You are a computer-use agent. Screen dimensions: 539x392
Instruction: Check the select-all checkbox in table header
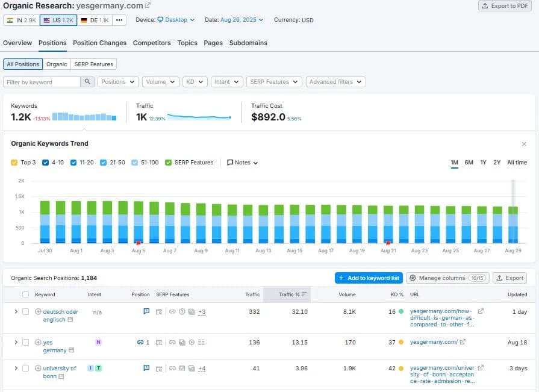point(25,294)
